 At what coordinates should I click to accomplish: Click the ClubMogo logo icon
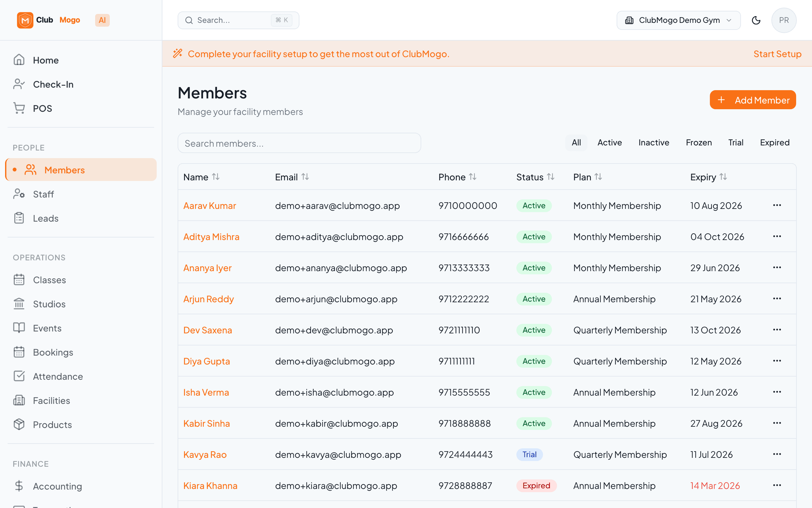(25, 20)
